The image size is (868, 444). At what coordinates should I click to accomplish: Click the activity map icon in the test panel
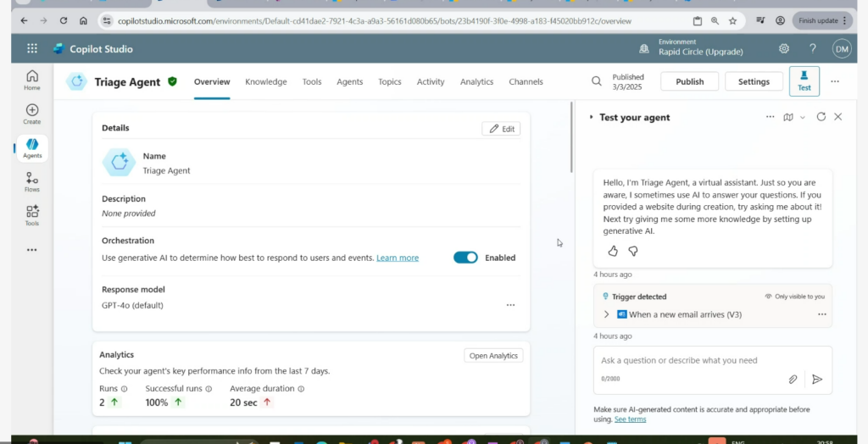click(x=788, y=117)
